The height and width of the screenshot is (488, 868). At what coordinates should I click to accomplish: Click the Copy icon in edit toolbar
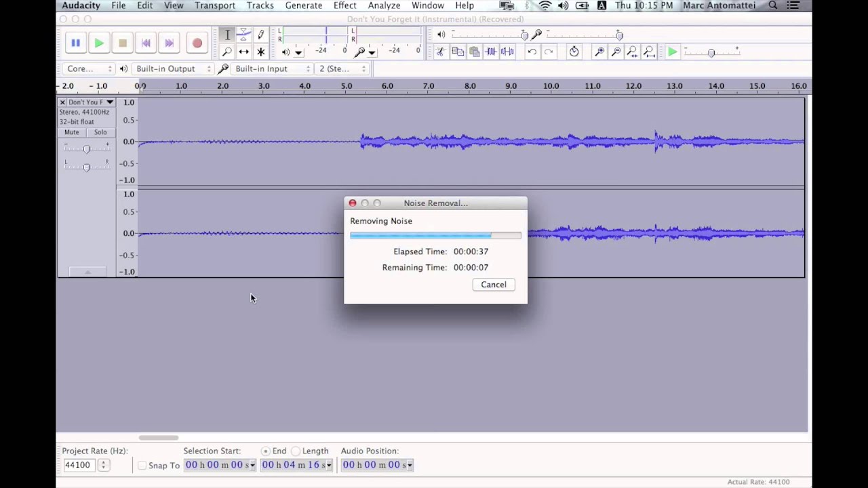pos(458,52)
